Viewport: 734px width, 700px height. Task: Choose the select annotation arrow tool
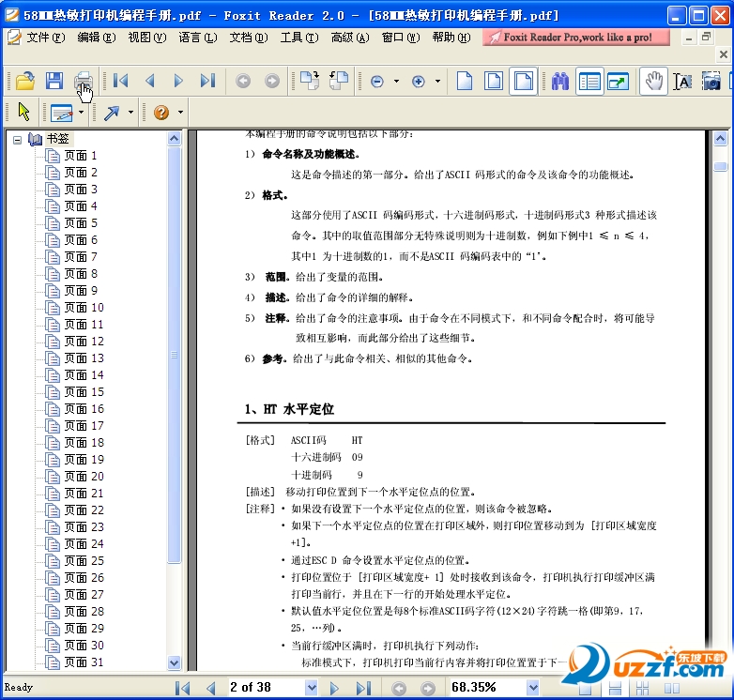click(x=23, y=112)
